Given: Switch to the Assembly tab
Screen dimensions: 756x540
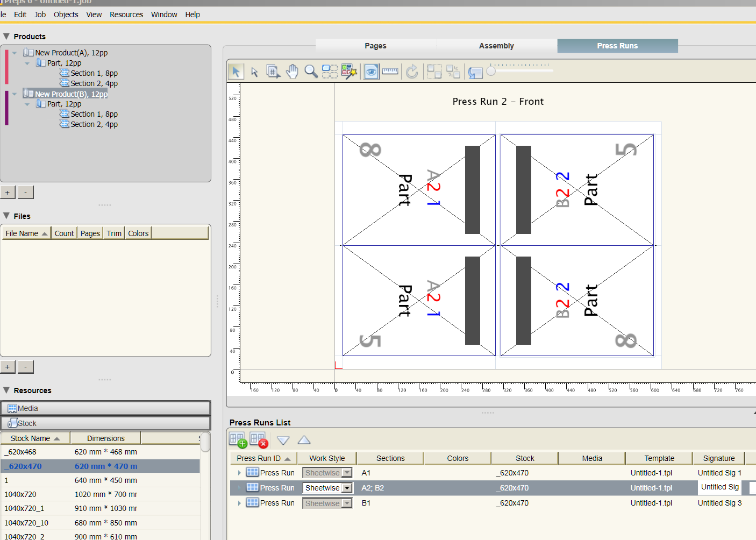Looking at the screenshot, I should pyautogui.click(x=496, y=46).
